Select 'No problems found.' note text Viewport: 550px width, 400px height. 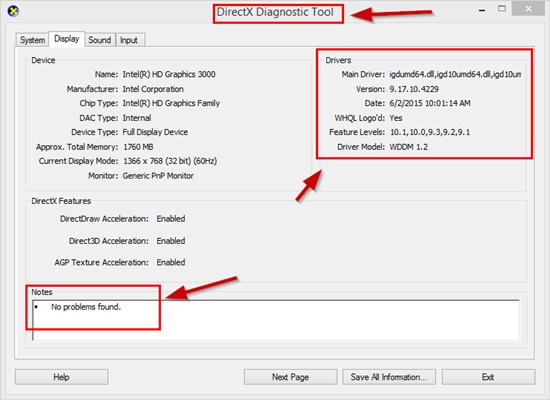tap(86, 307)
